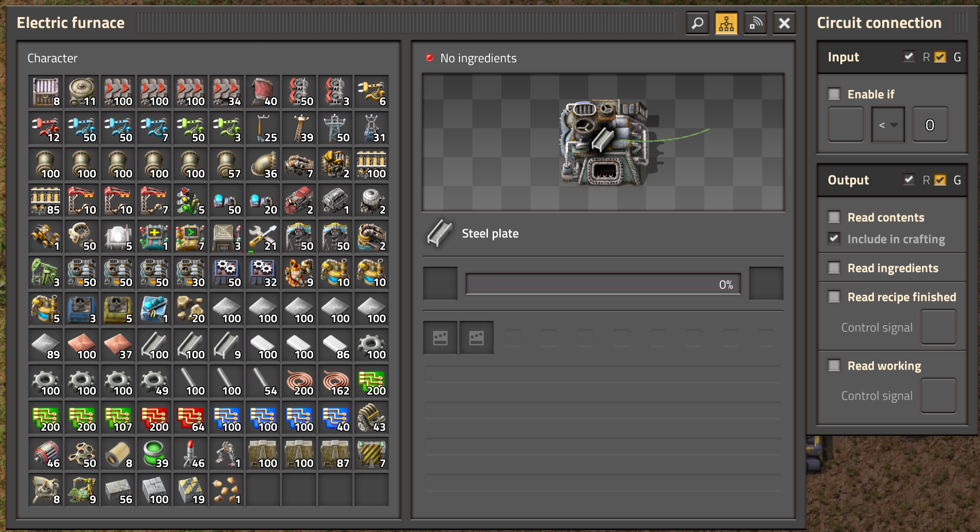Image resolution: width=980 pixels, height=532 pixels.
Task: Edit the constant value 0 field
Action: pos(930,125)
